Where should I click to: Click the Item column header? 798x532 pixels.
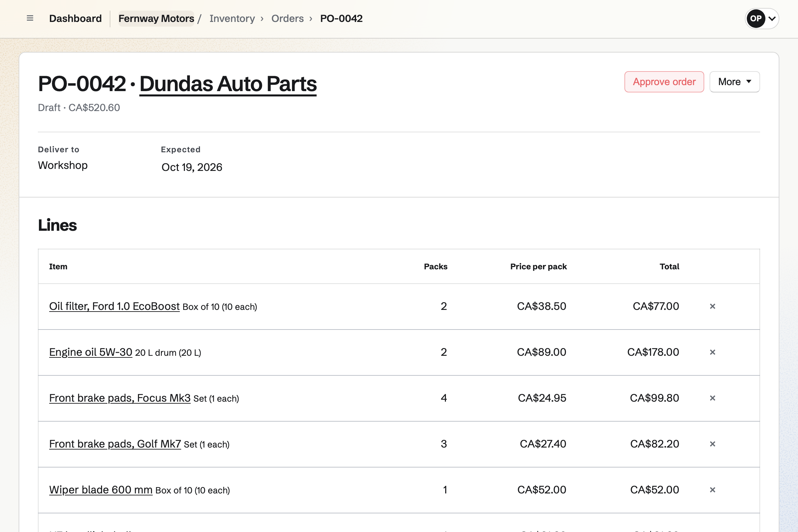point(58,266)
